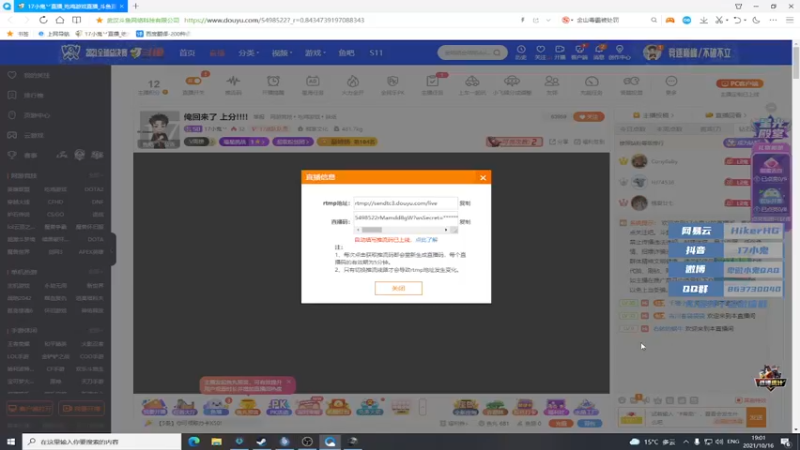
Task: Click the orange send button in chat
Action: (756, 417)
